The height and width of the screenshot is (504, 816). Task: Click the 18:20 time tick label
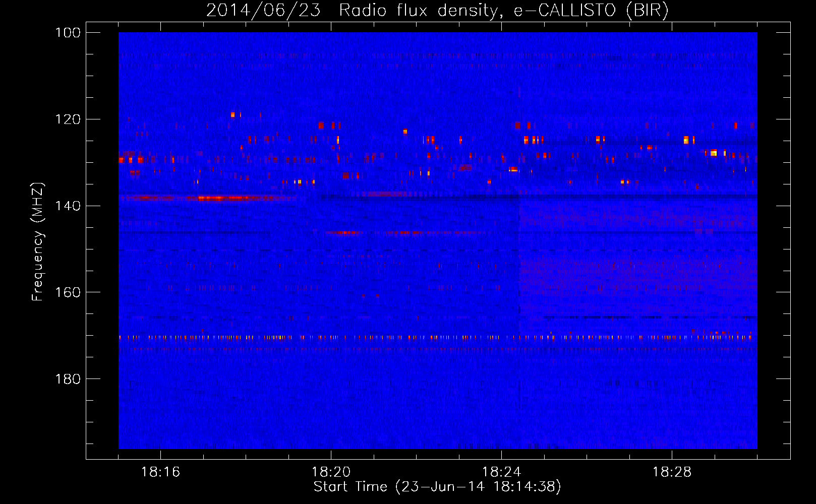331,472
